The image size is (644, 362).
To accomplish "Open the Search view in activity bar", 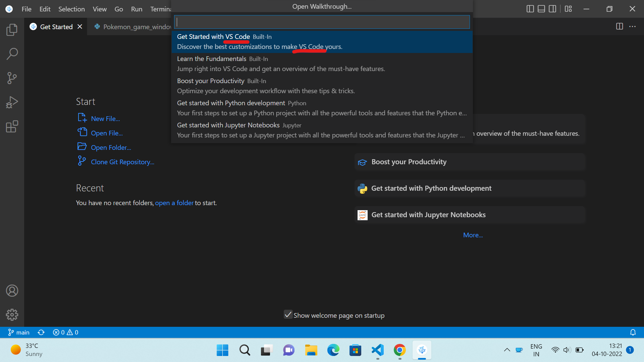I will pyautogui.click(x=12, y=54).
